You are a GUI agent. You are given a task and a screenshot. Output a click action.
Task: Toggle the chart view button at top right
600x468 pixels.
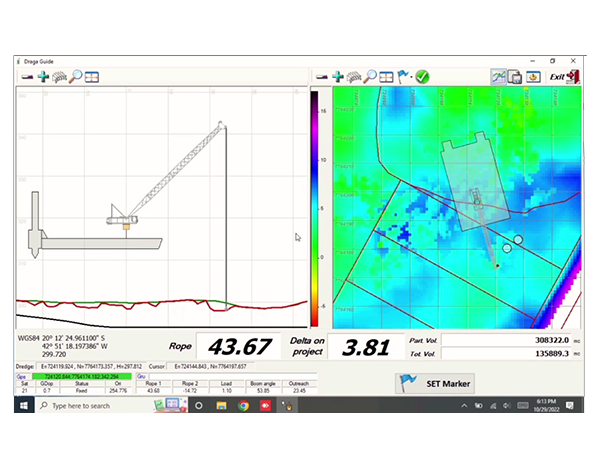[498, 77]
